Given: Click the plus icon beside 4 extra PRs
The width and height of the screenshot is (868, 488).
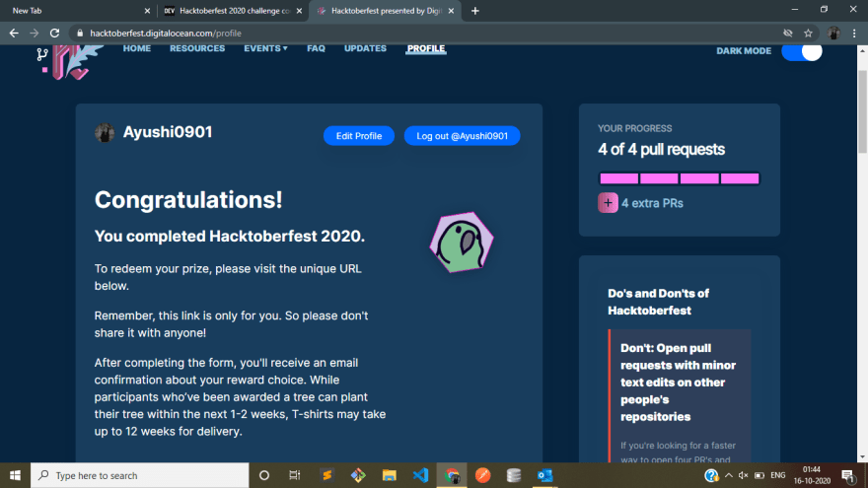Looking at the screenshot, I should pos(608,203).
